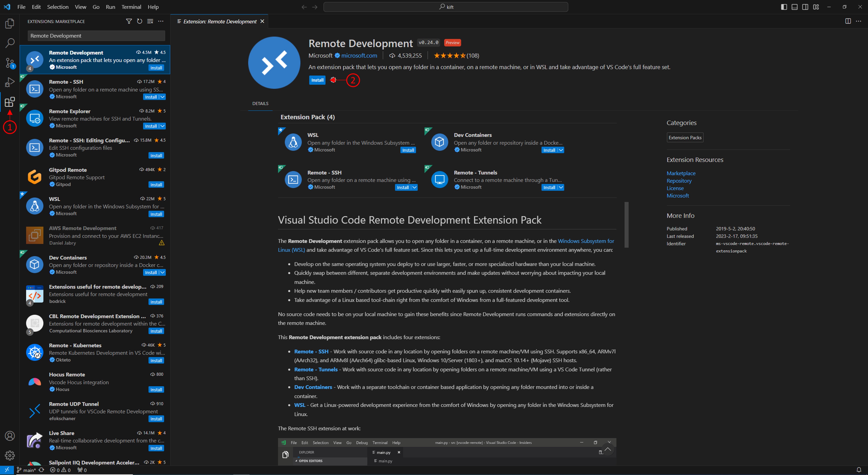Open the Manage gear icon

point(10,455)
